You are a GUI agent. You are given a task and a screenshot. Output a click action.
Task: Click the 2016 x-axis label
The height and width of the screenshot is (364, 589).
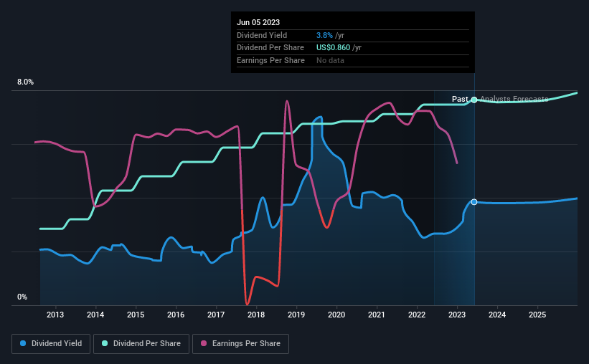pyautogui.click(x=176, y=315)
